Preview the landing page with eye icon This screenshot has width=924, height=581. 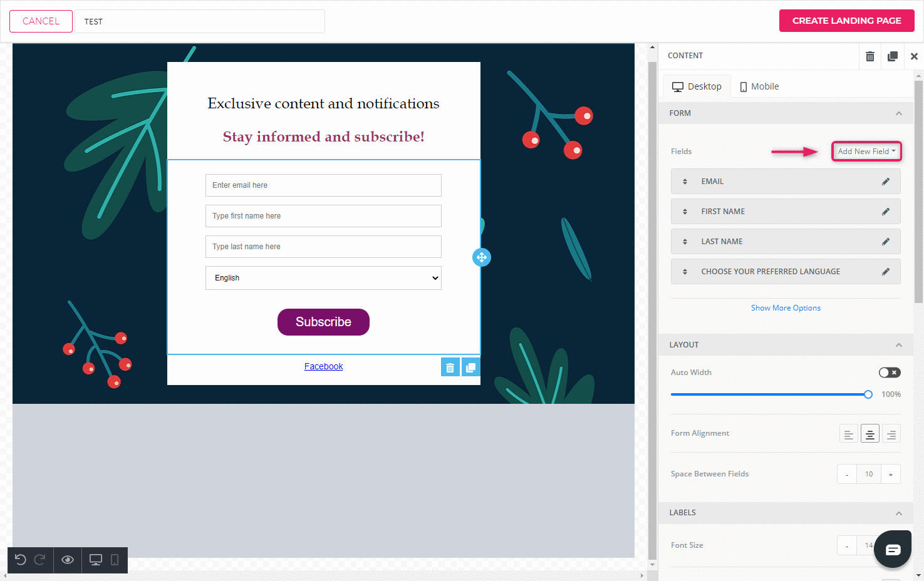(68, 560)
